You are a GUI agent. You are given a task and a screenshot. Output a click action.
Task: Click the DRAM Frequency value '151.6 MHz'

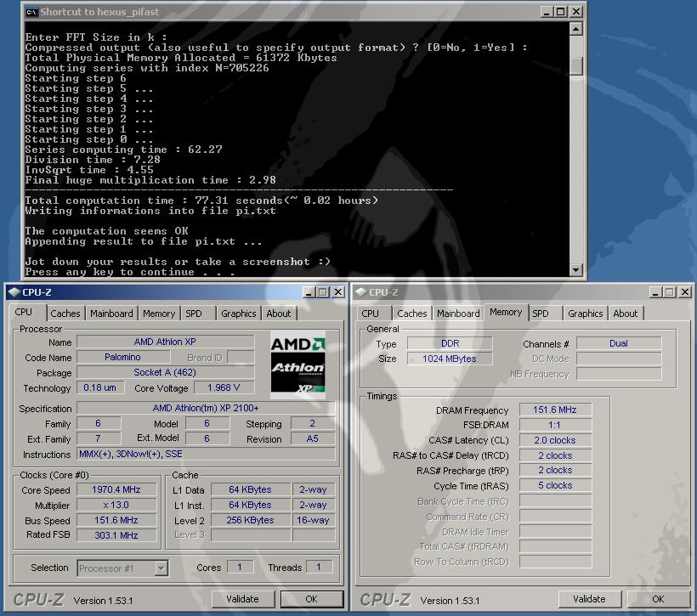pos(555,410)
